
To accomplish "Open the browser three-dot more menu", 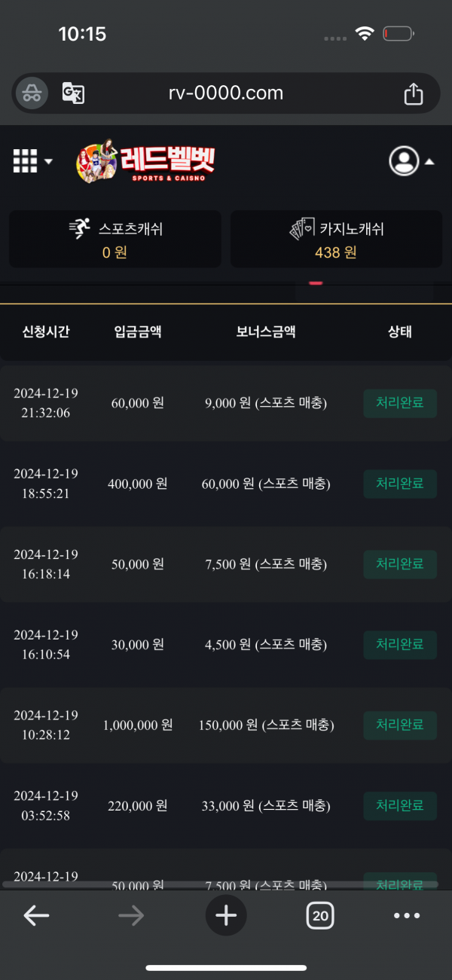I will point(407,915).
